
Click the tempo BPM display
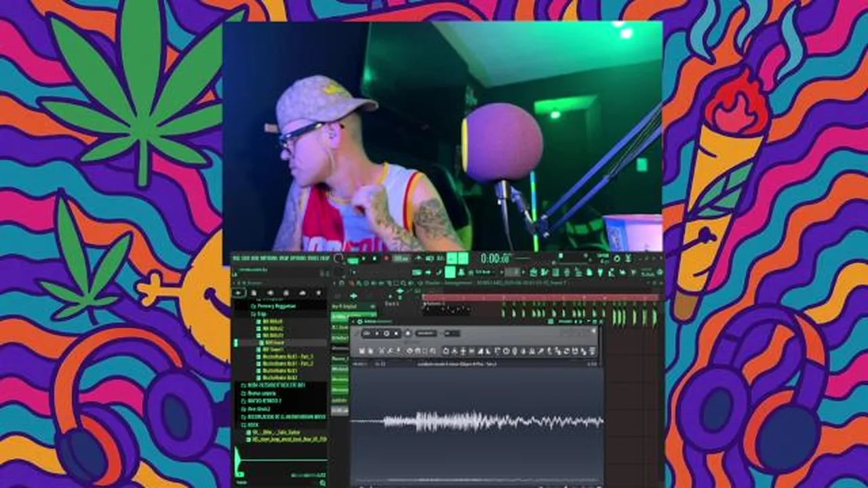tap(401, 258)
